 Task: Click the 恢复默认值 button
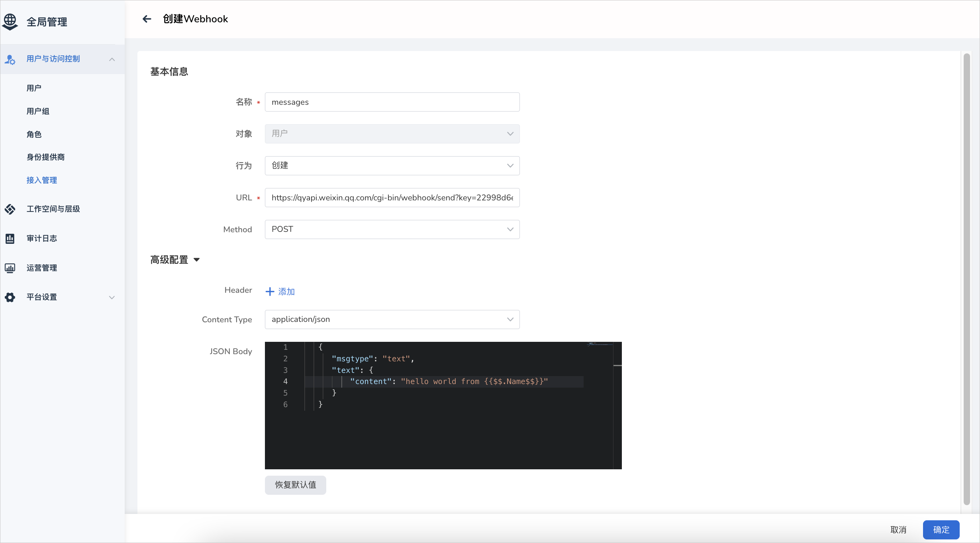(296, 485)
